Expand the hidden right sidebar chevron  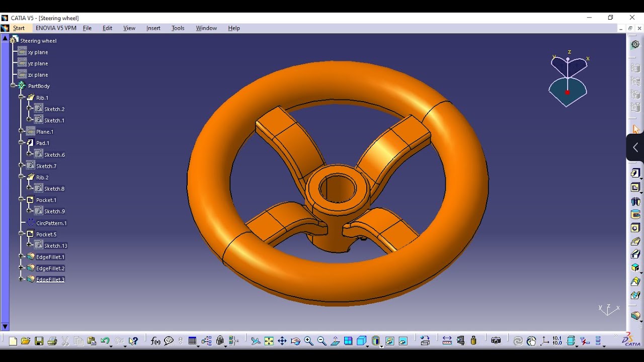point(635,148)
